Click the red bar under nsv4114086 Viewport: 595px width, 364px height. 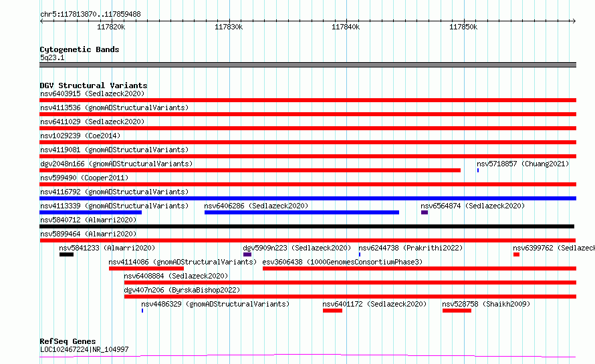pos(146,268)
